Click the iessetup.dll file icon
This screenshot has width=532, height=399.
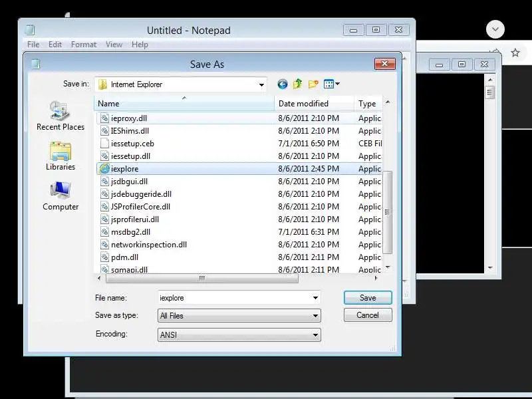(x=104, y=156)
